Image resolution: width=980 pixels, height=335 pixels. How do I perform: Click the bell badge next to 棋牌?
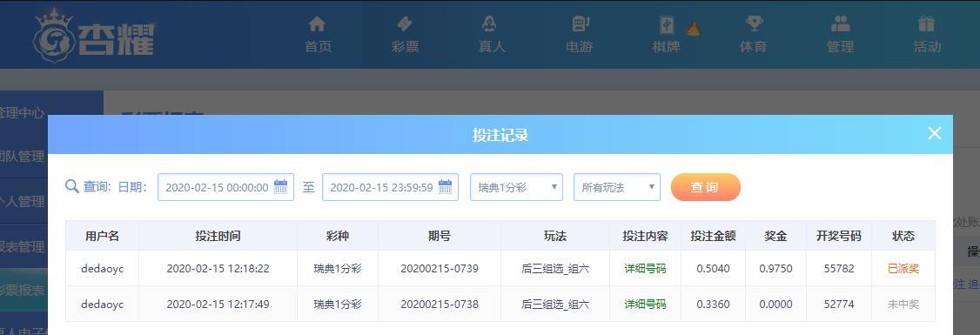point(693,28)
